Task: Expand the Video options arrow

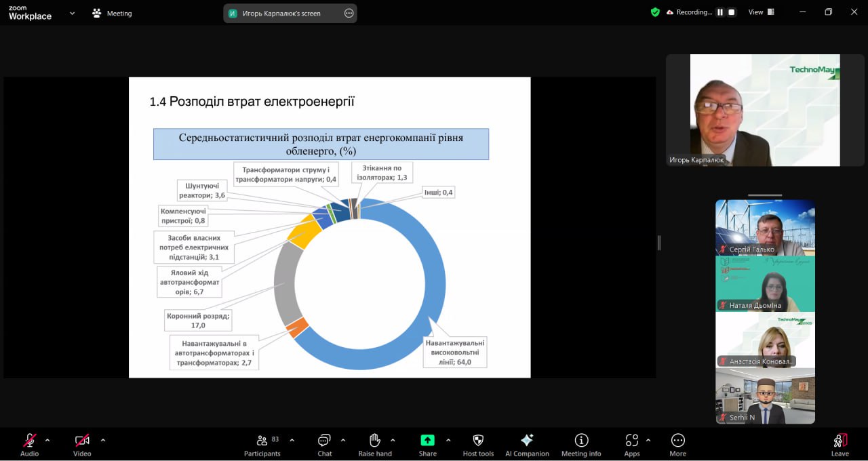Action: tap(103, 440)
